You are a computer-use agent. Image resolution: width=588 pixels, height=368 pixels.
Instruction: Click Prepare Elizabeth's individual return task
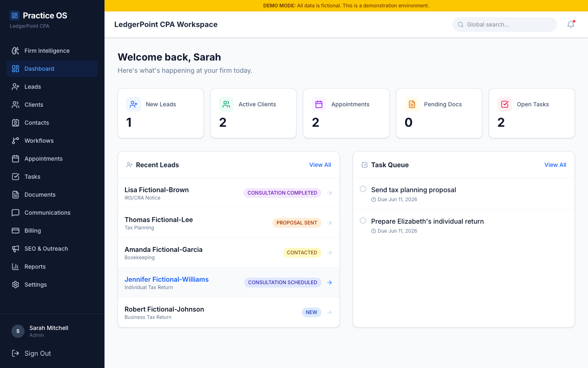click(x=428, y=221)
